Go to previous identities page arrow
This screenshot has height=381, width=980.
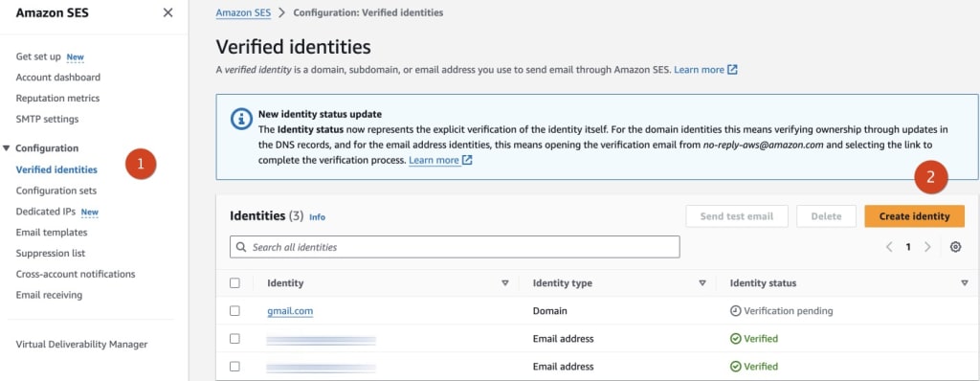[889, 247]
